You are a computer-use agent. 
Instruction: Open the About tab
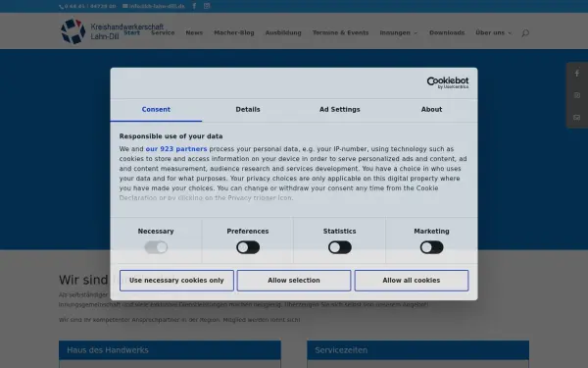point(431,110)
